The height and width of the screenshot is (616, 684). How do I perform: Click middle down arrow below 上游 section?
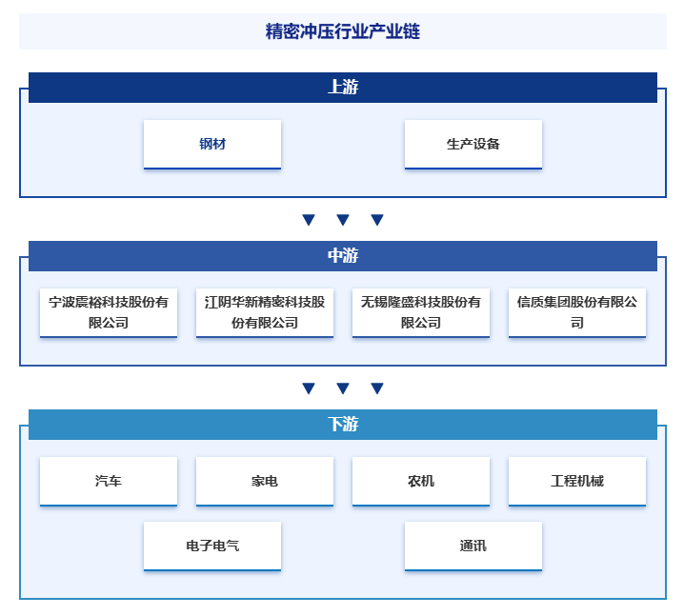[343, 220]
